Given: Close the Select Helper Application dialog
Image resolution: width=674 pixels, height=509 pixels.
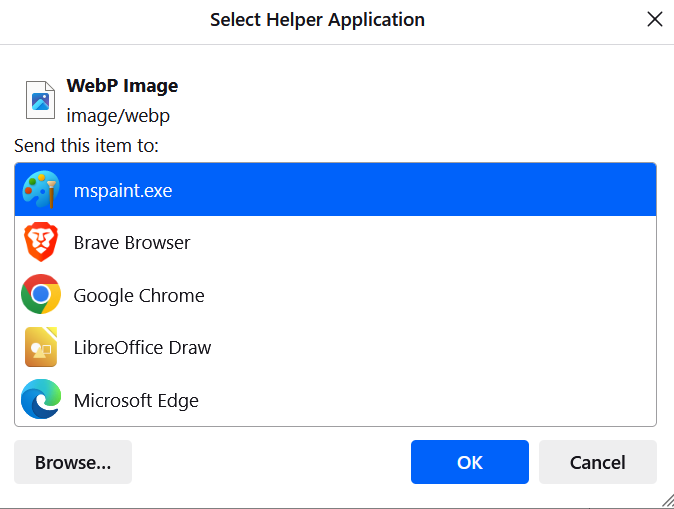Looking at the screenshot, I should (655, 19).
